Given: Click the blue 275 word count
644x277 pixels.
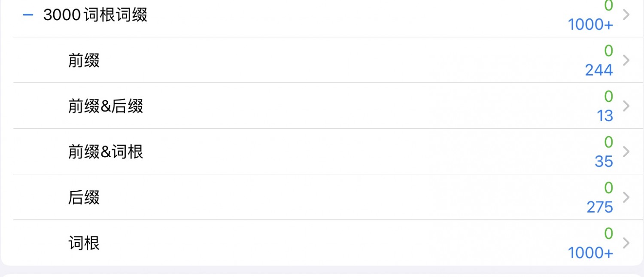Looking at the screenshot, I should point(600,207).
